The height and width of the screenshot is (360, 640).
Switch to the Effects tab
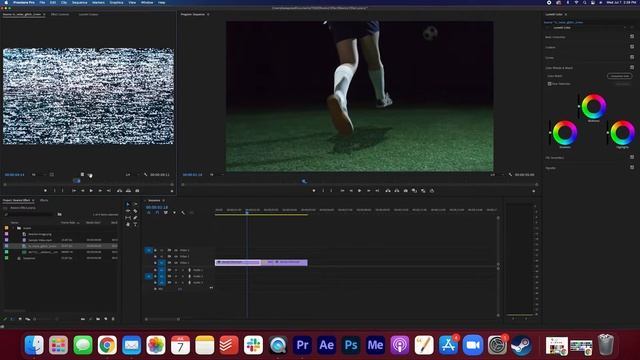point(44,200)
